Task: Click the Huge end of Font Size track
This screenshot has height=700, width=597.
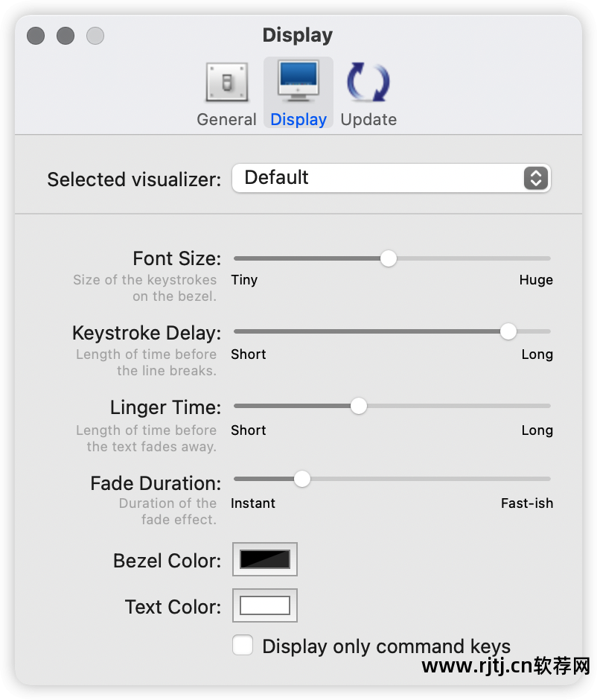Action: click(546, 258)
